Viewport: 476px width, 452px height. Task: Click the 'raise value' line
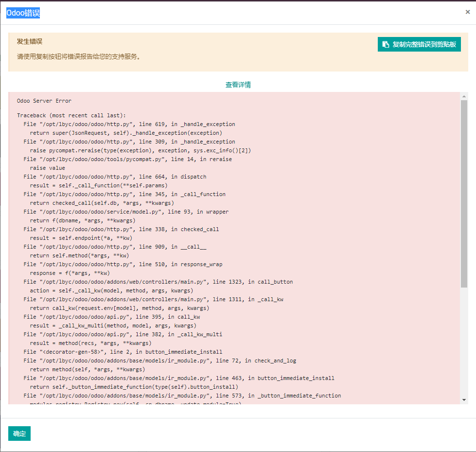click(x=47, y=168)
